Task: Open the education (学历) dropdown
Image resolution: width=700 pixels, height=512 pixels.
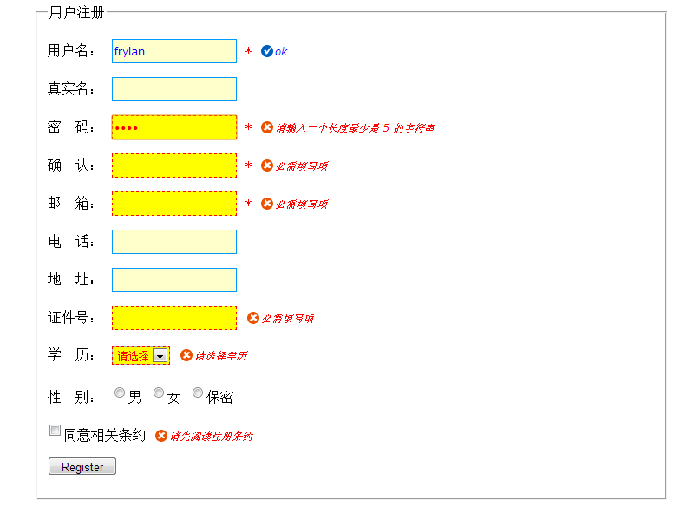Action: point(141,355)
